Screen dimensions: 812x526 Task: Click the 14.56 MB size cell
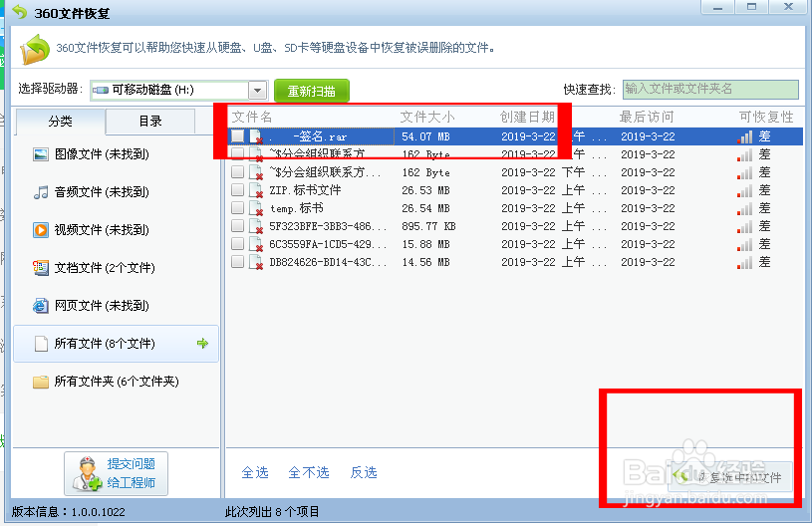click(425, 262)
